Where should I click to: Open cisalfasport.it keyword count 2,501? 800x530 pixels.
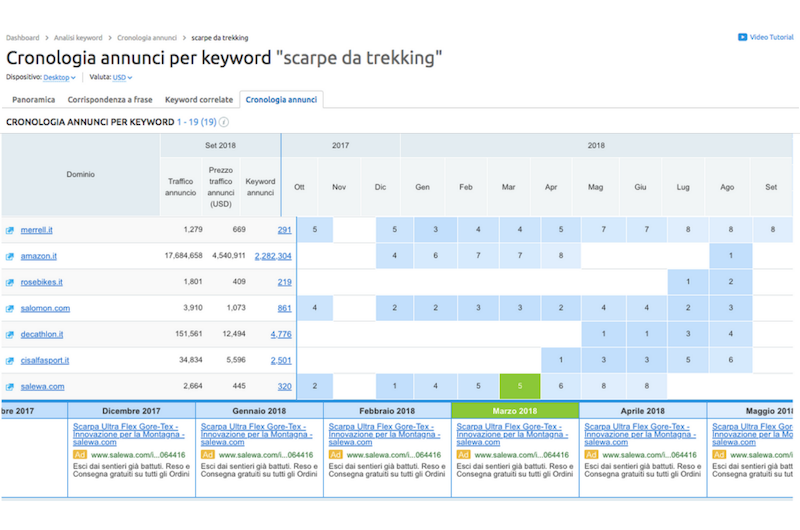[x=281, y=360]
